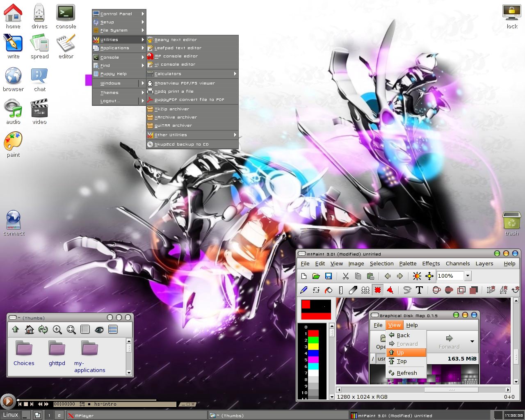Go to home folder in Thumbs window
Image resolution: width=525 pixels, height=420 pixels.
pyautogui.click(x=29, y=329)
